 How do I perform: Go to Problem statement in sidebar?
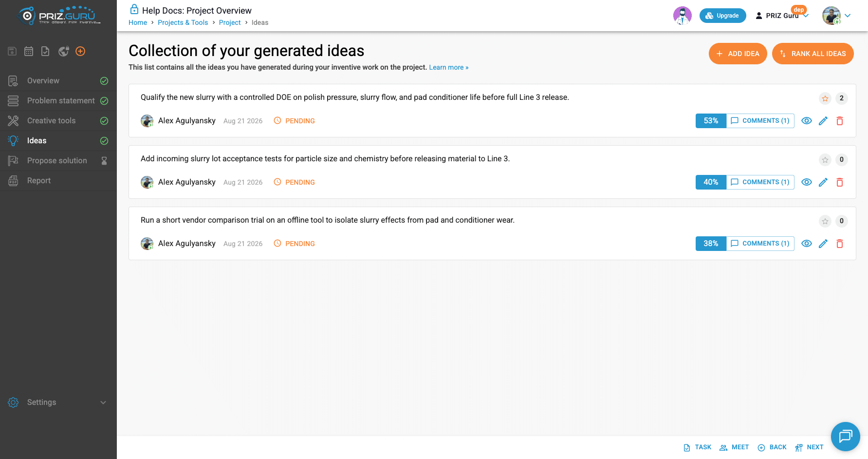point(58,101)
